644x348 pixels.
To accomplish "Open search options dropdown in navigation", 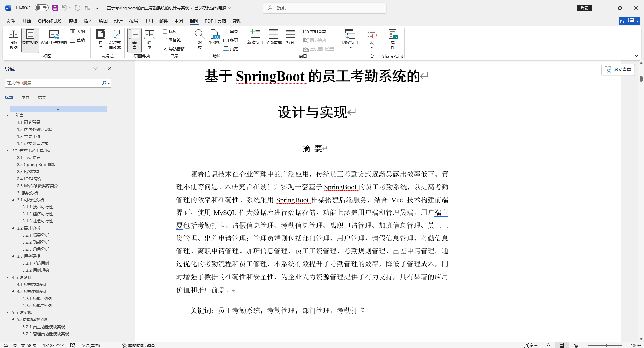I will [109, 83].
